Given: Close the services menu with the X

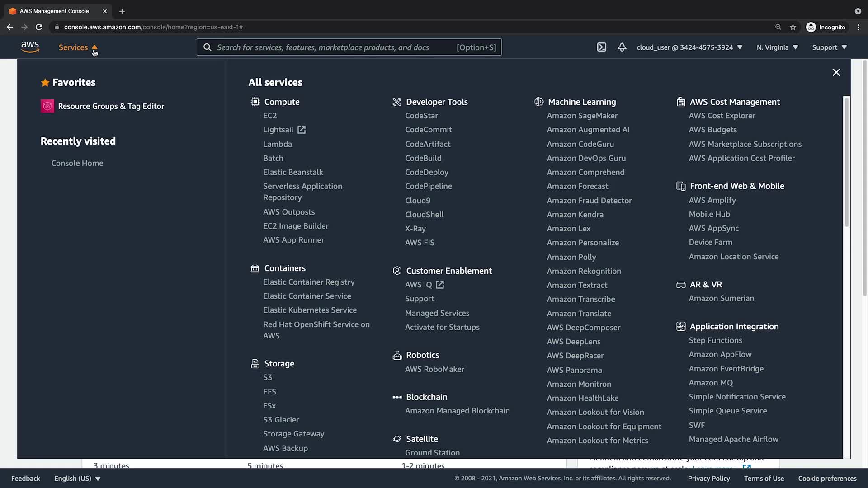Looking at the screenshot, I should [x=836, y=72].
